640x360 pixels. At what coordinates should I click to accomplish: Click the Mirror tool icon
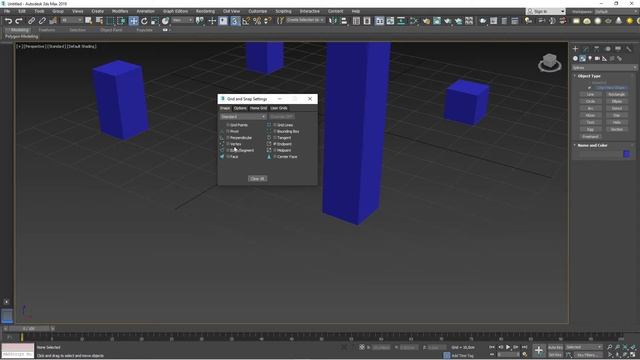tap(333, 21)
